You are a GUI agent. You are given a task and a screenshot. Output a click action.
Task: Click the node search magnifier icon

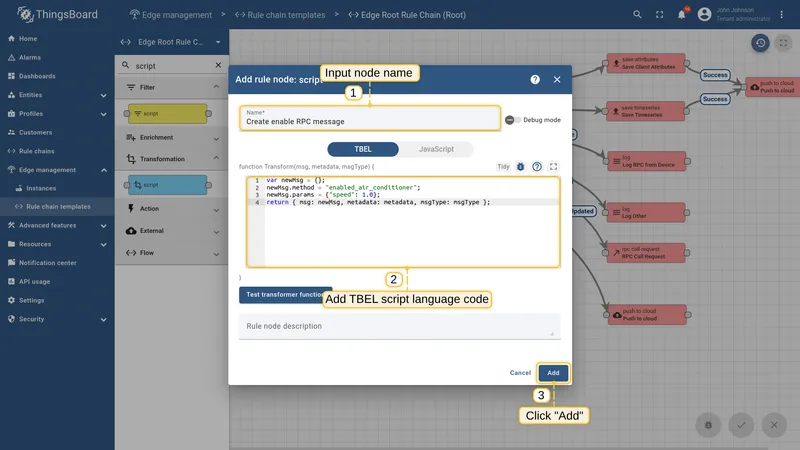tap(126, 65)
